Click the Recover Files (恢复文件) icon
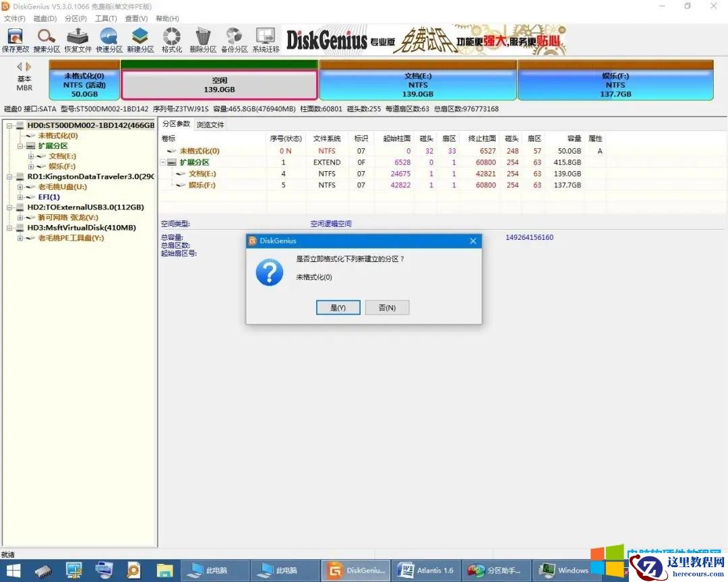728x582 pixels. click(78, 40)
